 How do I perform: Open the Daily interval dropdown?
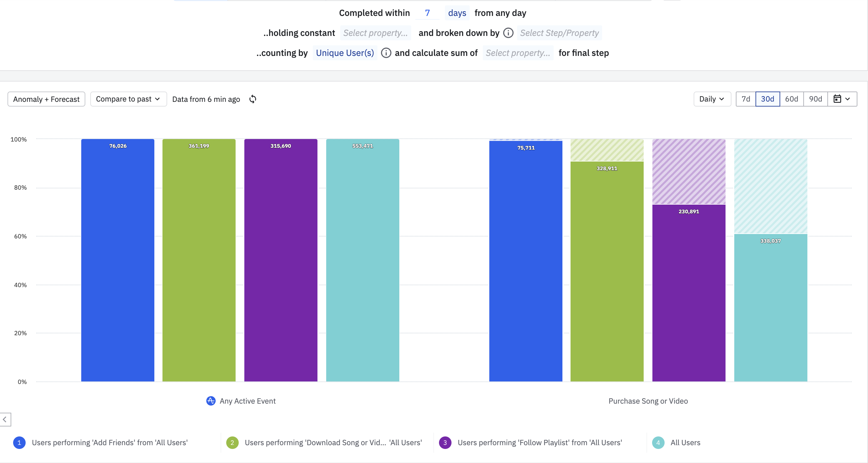pyautogui.click(x=712, y=99)
